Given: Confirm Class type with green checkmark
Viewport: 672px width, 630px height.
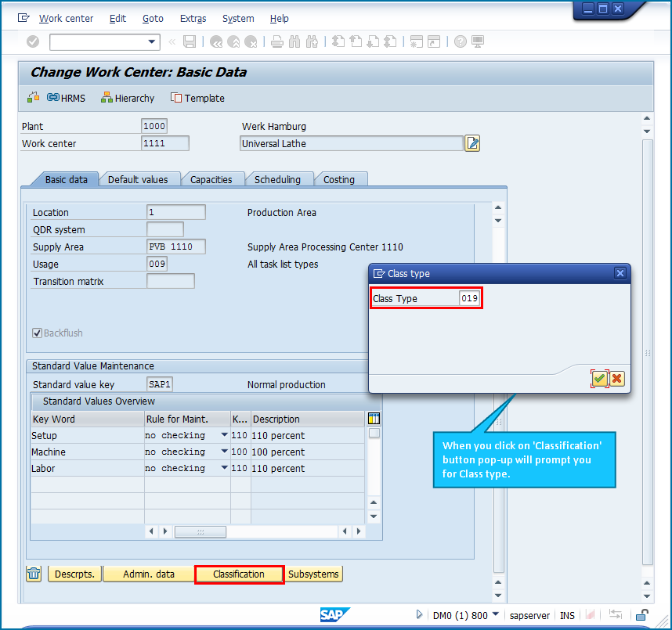Looking at the screenshot, I should coord(599,378).
